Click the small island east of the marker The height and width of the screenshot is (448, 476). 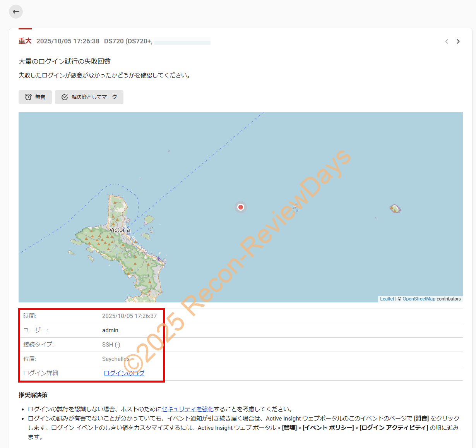click(x=395, y=209)
